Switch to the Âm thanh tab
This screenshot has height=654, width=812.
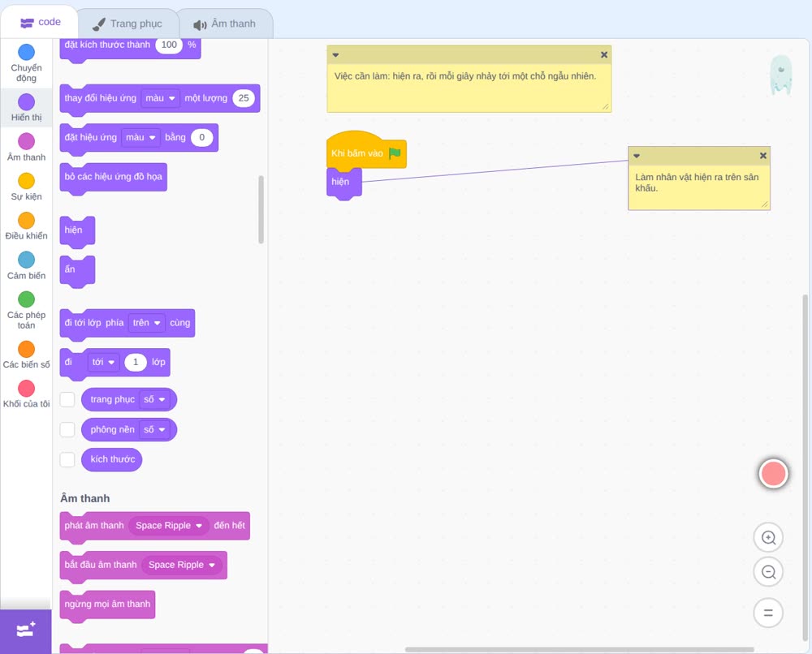coord(225,24)
